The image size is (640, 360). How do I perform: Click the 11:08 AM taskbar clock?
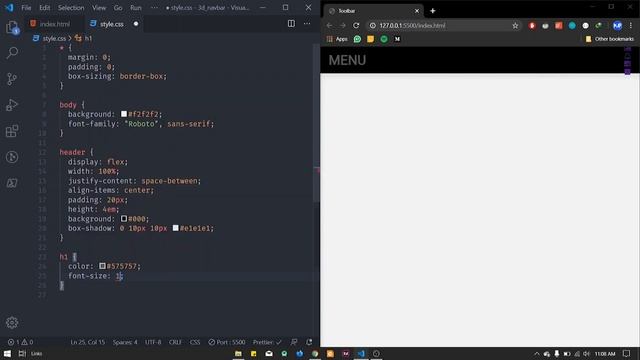click(x=605, y=353)
